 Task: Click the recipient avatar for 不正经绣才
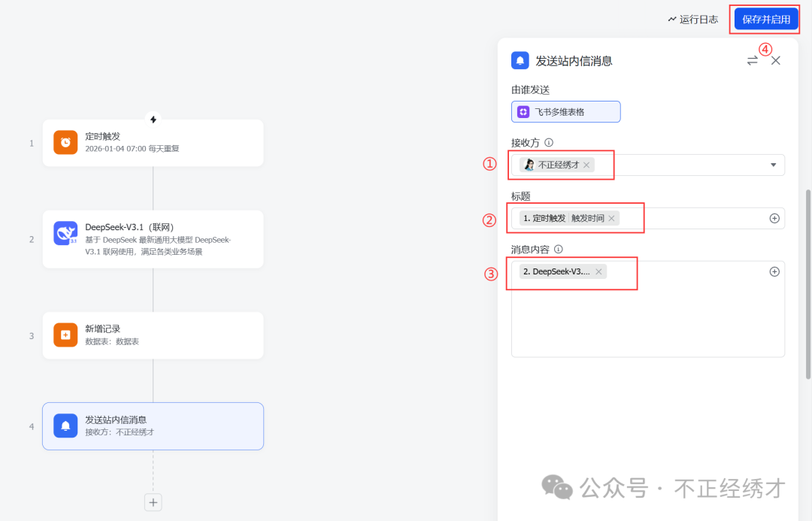coord(529,165)
